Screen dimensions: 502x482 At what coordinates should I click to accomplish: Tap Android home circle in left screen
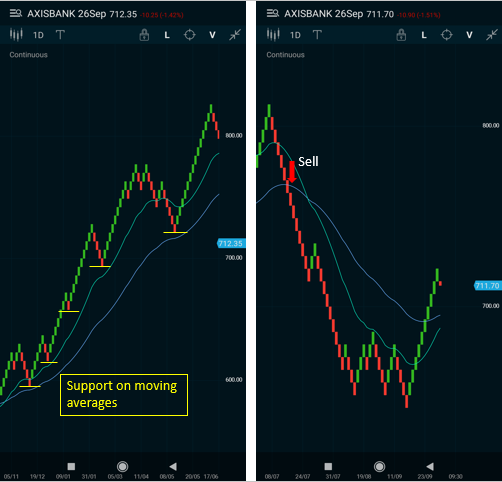point(123,466)
